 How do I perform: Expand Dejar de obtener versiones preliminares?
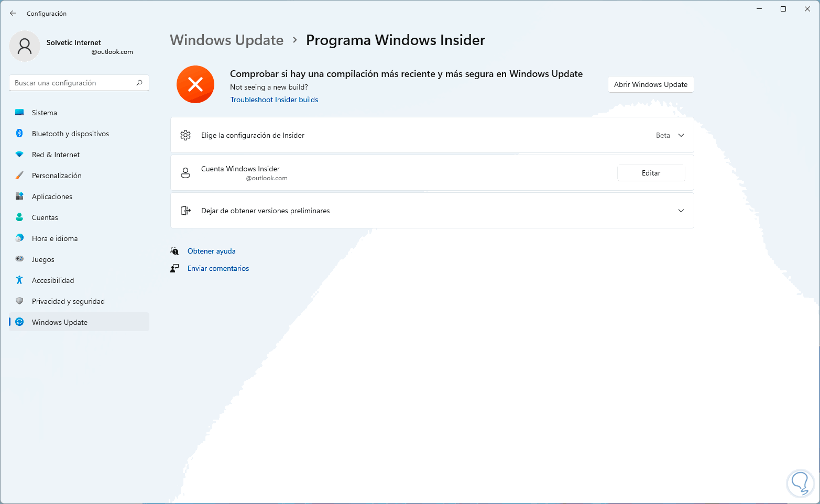click(432, 211)
